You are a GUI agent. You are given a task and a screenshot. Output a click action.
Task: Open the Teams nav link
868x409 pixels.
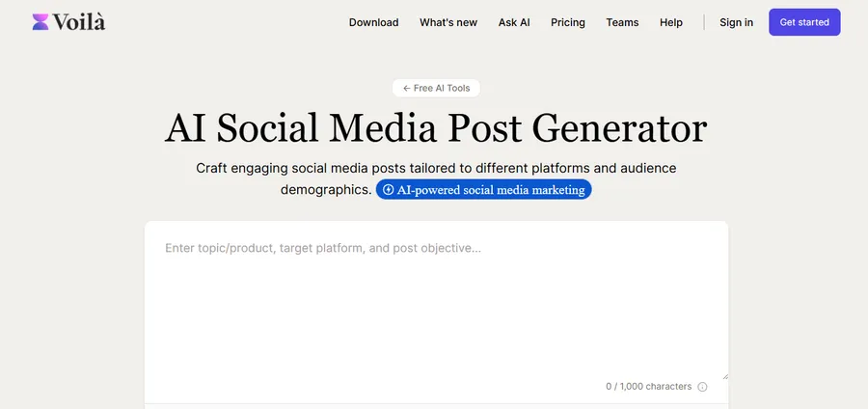tap(622, 22)
